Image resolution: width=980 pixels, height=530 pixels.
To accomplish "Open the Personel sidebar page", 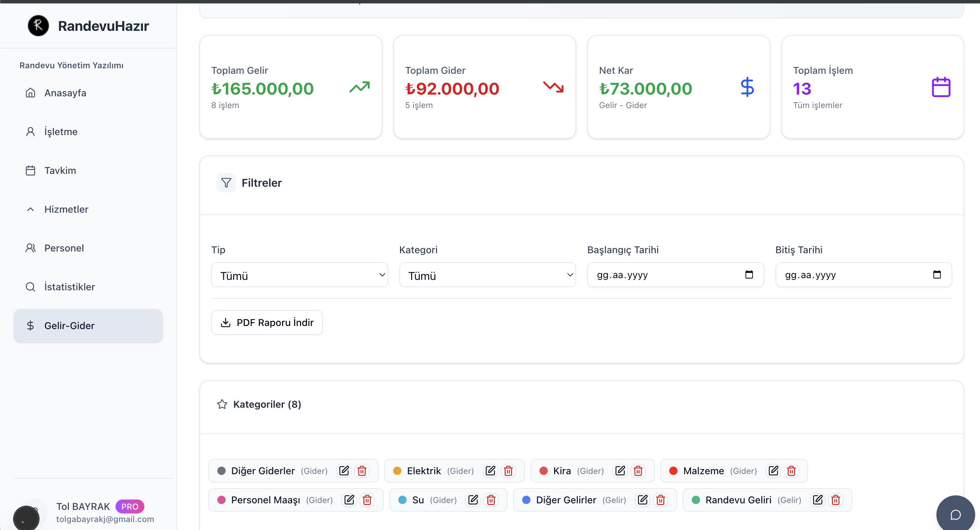I will click(x=64, y=248).
